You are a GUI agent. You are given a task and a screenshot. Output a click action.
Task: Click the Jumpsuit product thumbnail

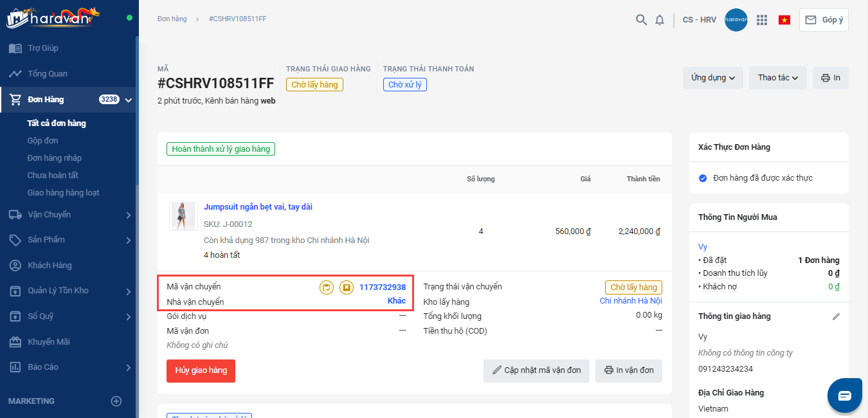coord(183,216)
